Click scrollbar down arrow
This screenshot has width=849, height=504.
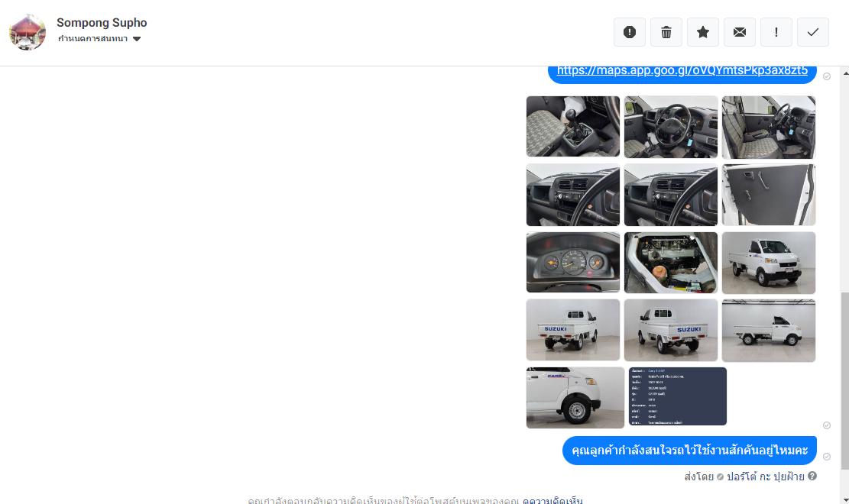[x=845, y=499]
